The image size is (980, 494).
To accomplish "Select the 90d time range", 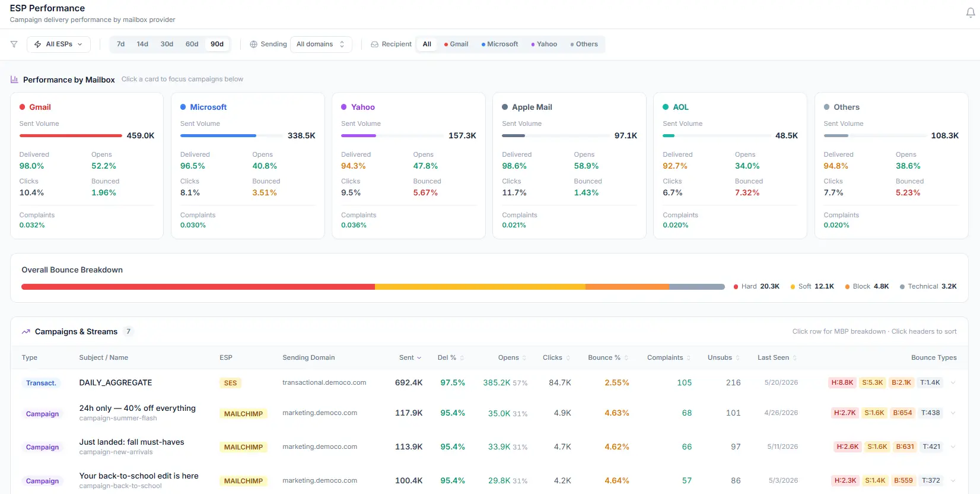I will [x=217, y=44].
